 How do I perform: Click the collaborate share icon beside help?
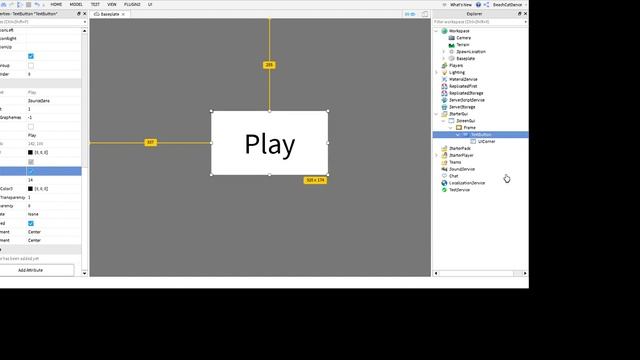pyautogui.click(x=486, y=4)
